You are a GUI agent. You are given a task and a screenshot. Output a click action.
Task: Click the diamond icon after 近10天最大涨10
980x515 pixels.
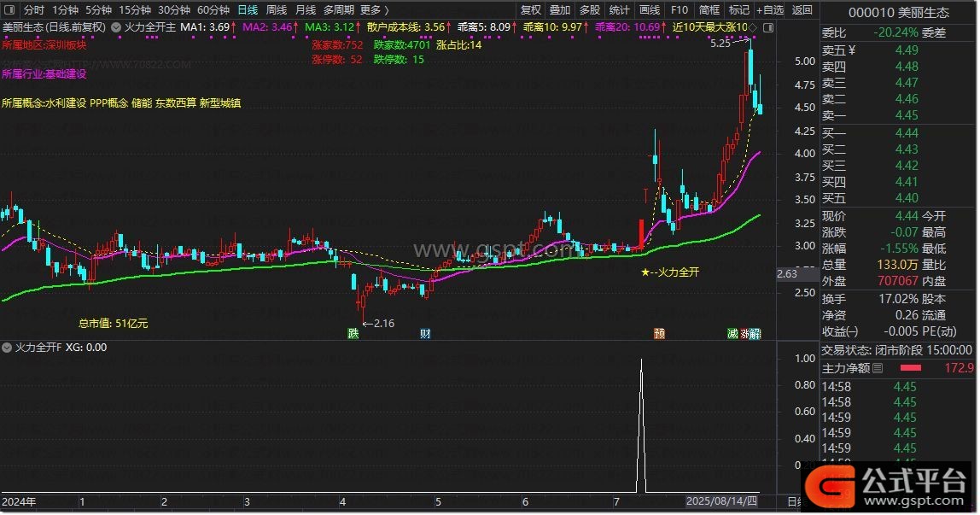[753, 27]
